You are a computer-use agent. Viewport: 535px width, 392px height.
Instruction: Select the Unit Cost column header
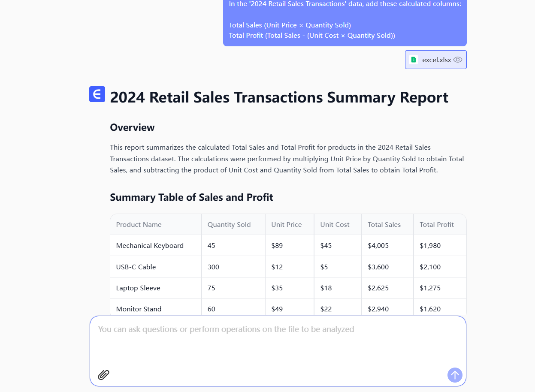coord(335,224)
